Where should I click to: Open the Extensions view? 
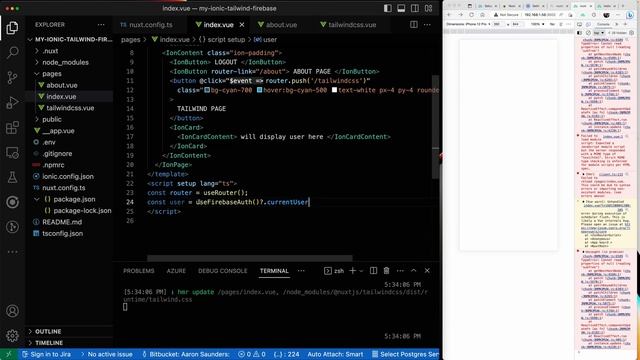click(x=12, y=127)
